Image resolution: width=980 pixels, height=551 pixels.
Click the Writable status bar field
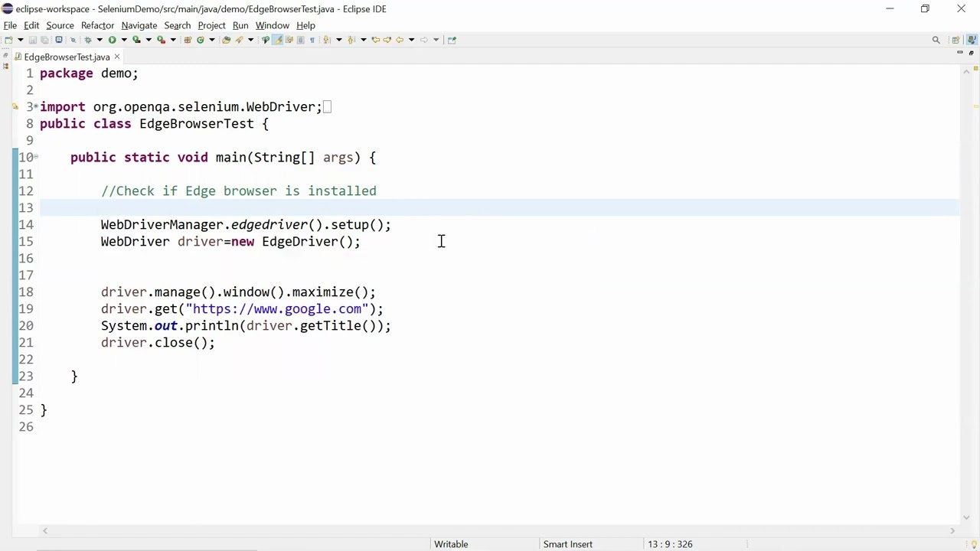click(451, 544)
